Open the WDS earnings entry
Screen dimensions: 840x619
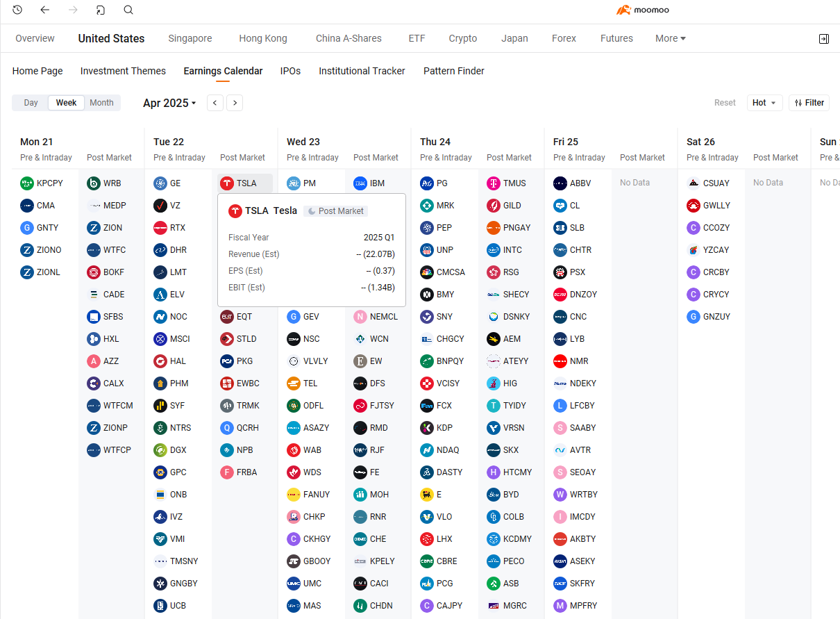point(305,472)
